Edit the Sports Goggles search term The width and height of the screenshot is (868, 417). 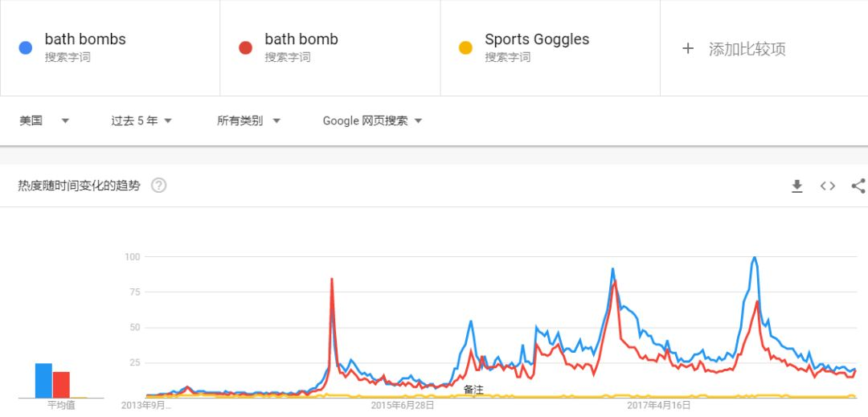pyautogui.click(x=537, y=39)
